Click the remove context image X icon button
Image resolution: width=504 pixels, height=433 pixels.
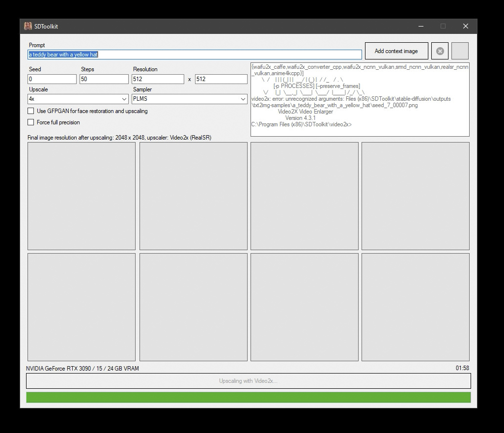point(440,51)
